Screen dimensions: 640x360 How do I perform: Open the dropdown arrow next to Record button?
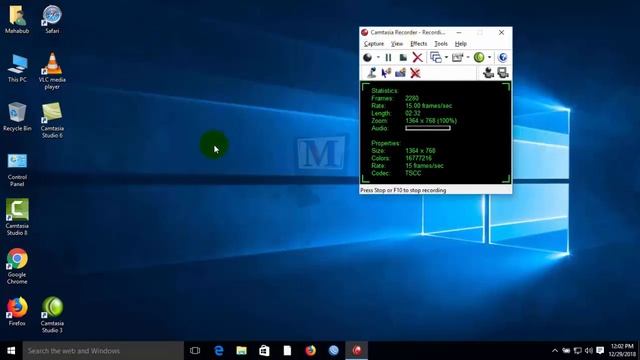[378, 58]
